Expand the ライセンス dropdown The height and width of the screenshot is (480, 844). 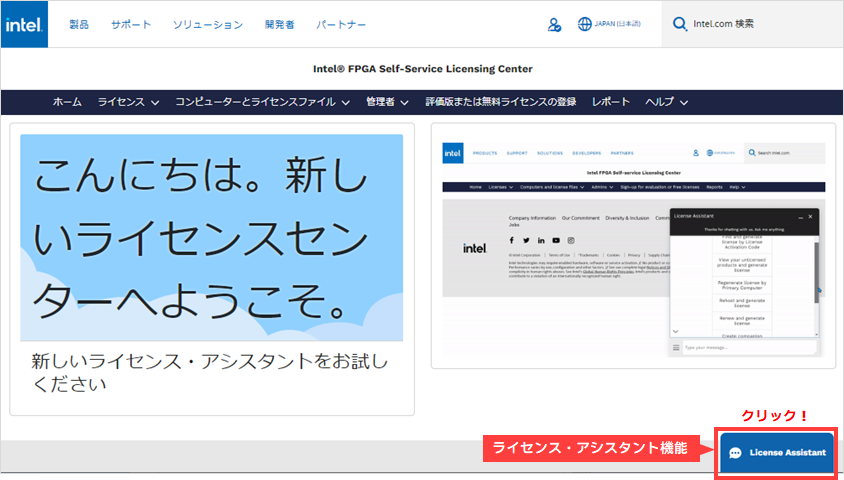[128, 102]
